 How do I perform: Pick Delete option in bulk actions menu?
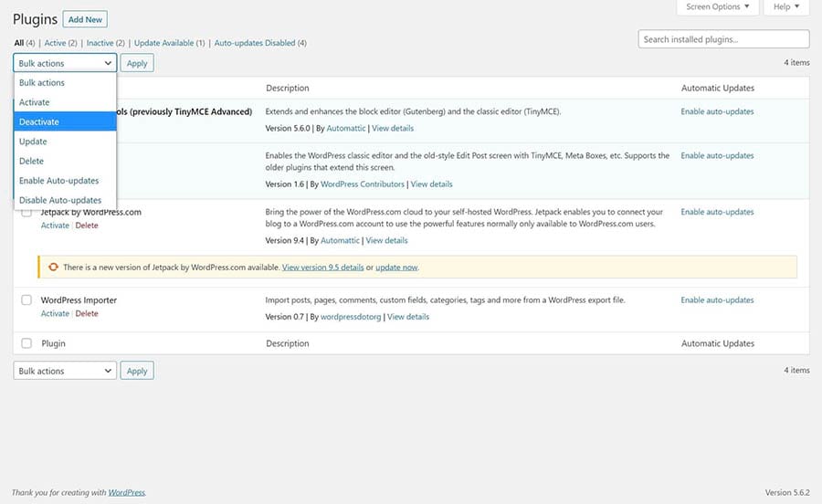click(x=31, y=161)
